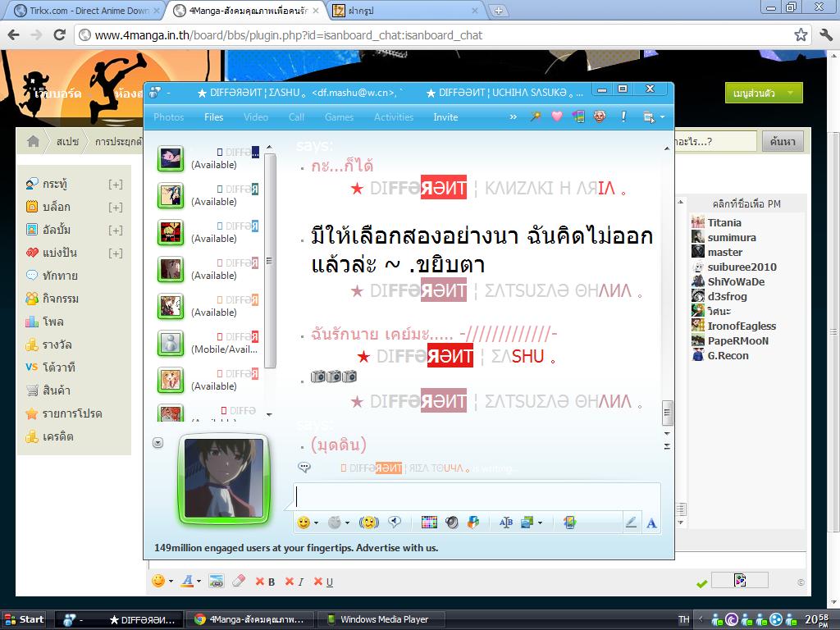Click the colorful card icon beside the heart
The height and width of the screenshot is (630, 840).
pyautogui.click(x=578, y=116)
